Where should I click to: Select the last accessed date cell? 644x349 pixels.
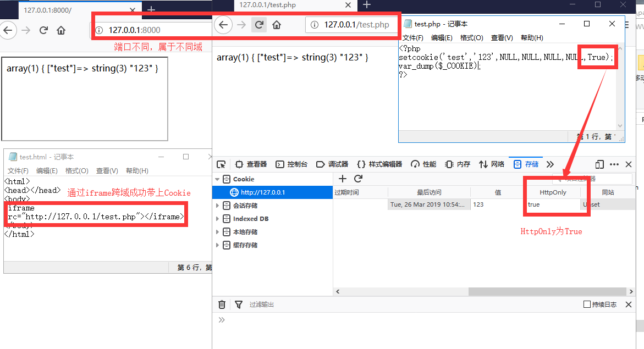[429, 204]
